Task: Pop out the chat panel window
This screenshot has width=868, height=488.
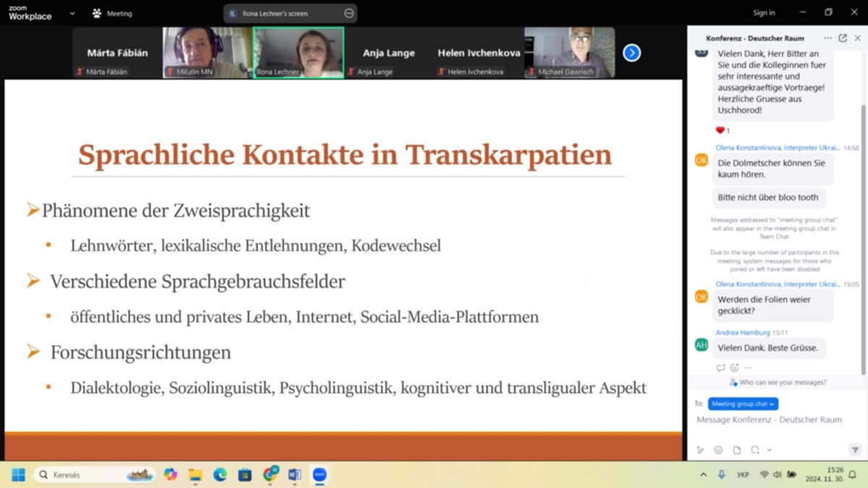Action: tap(843, 38)
